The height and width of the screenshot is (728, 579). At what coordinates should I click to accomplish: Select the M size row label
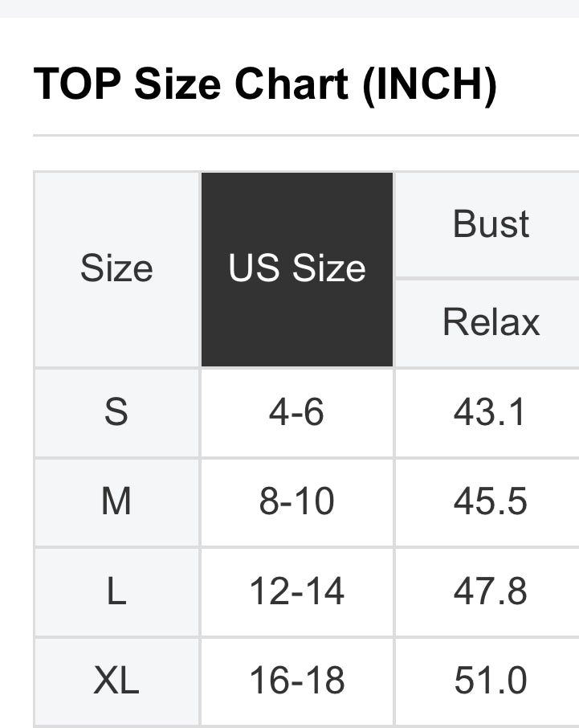(116, 502)
